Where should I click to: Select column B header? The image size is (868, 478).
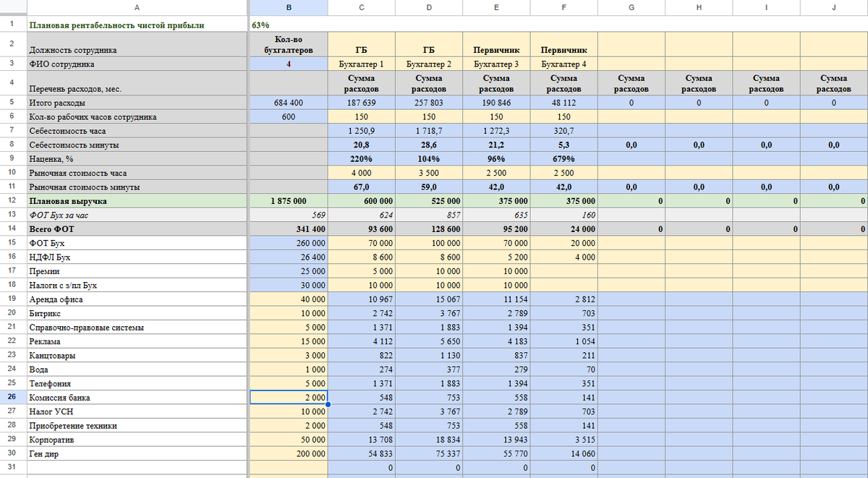pyautogui.click(x=289, y=7)
